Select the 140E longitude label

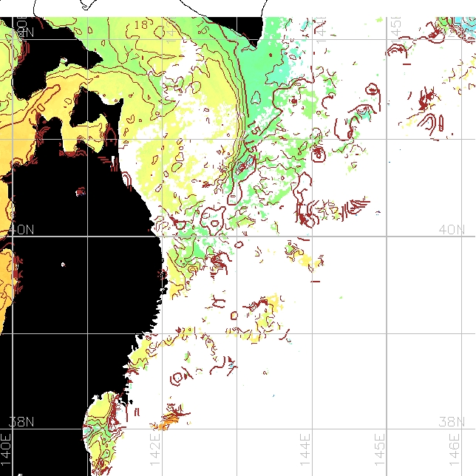point(6,450)
